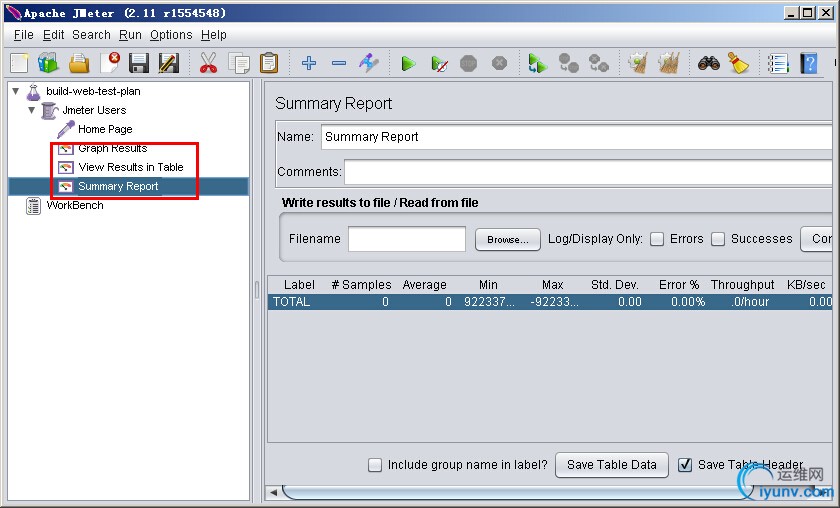Screen dimensions: 840x508
Task: Collapse all nodes with minus icon
Action: (339, 63)
